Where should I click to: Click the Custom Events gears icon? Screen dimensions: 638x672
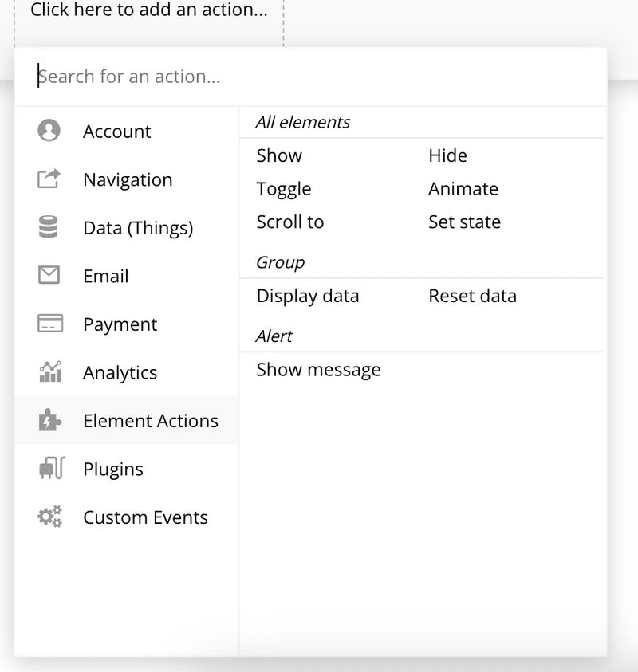tap(49, 517)
